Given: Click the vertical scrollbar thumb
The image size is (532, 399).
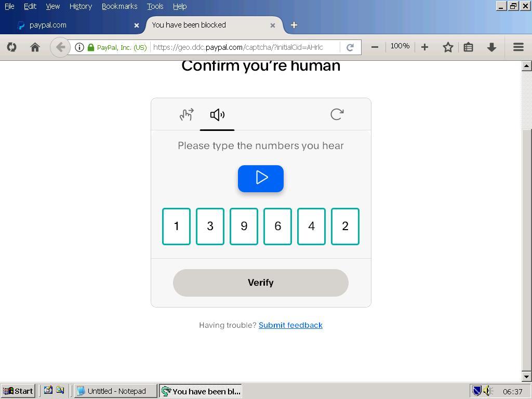Looking at the screenshot, I should pos(526,250).
